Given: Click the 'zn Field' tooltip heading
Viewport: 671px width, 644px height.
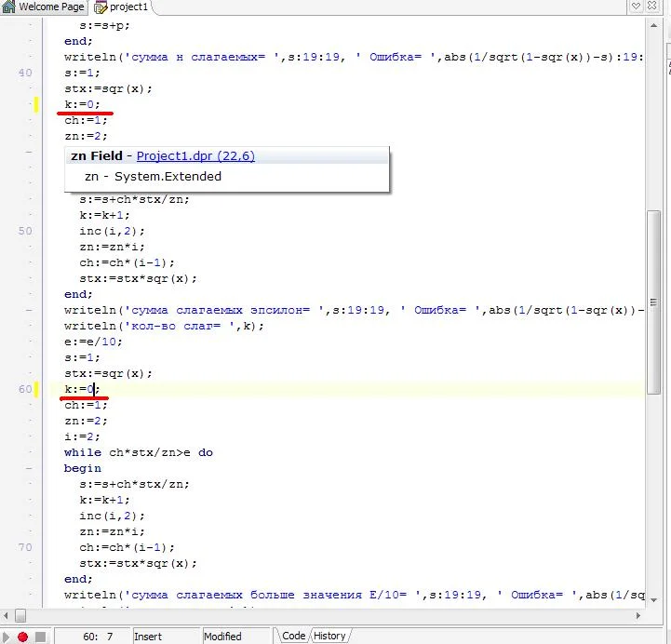Looking at the screenshot, I should click(96, 155).
